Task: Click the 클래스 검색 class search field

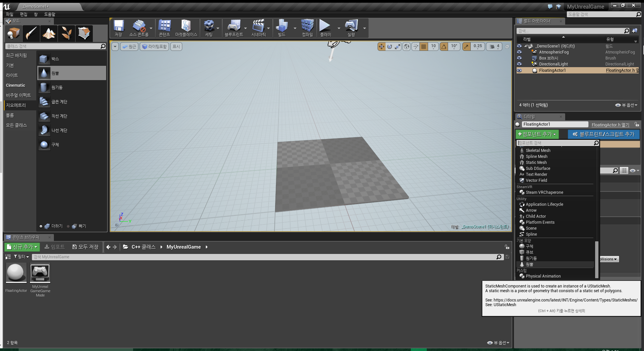Action: tap(53, 46)
